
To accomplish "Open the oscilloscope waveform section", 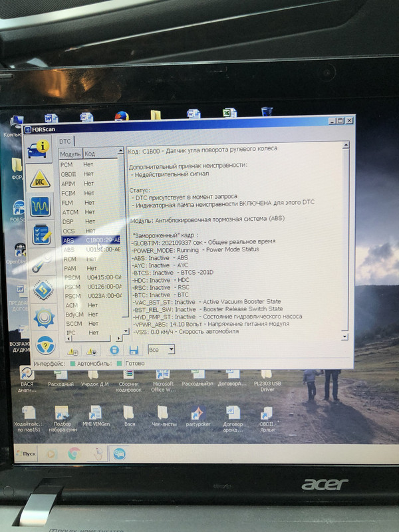I will (x=41, y=206).
